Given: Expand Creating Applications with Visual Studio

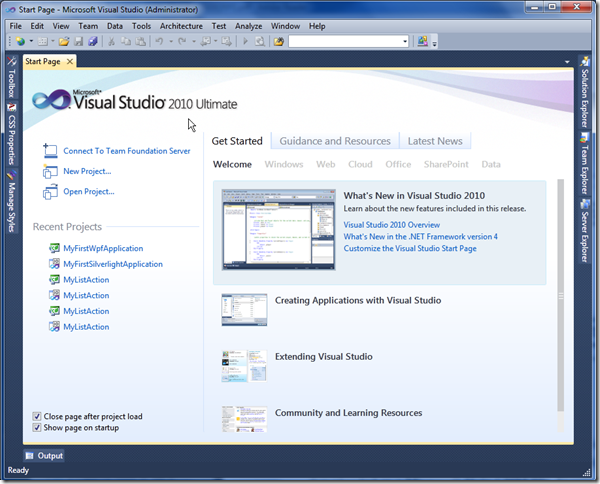Looking at the screenshot, I should pos(358,300).
